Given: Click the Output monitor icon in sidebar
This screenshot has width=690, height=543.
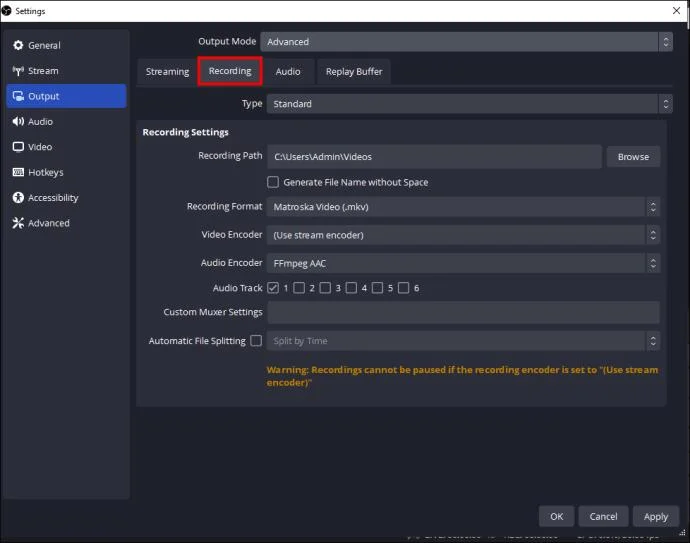Looking at the screenshot, I should coord(18,96).
